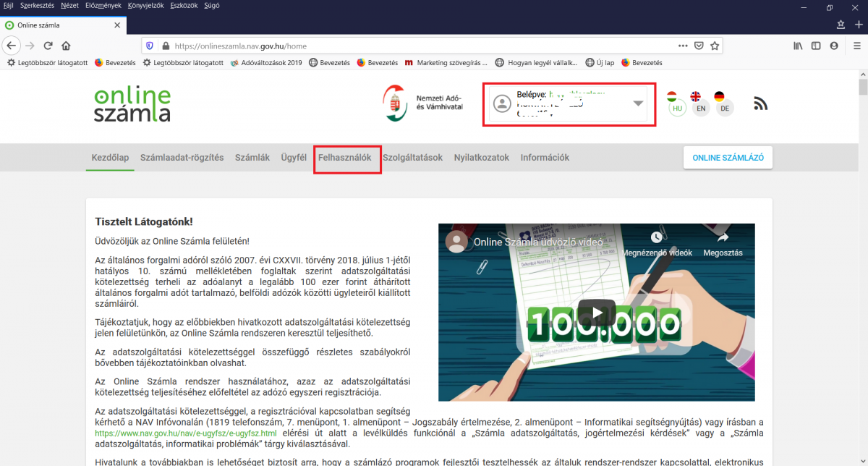Image resolution: width=868 pixels, height=466 pixels.
Task: Open the Információk menu
Action: (x=545, y=158)
